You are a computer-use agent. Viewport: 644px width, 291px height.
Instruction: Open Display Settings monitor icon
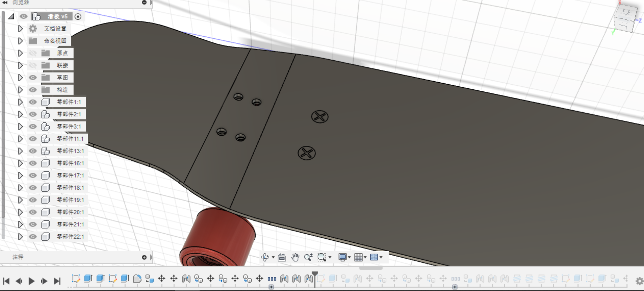(342, 257)
